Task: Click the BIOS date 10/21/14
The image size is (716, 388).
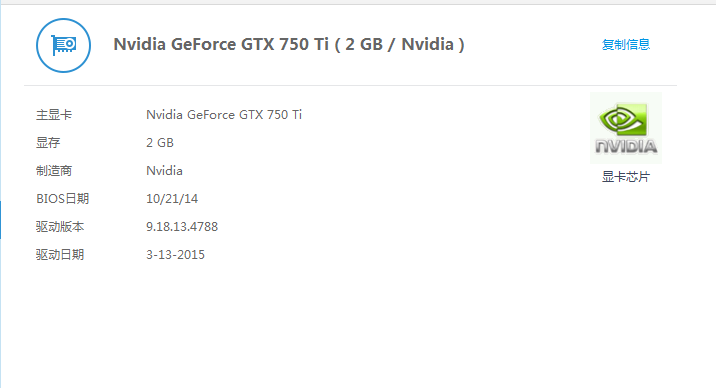Action: coord(172,199)
